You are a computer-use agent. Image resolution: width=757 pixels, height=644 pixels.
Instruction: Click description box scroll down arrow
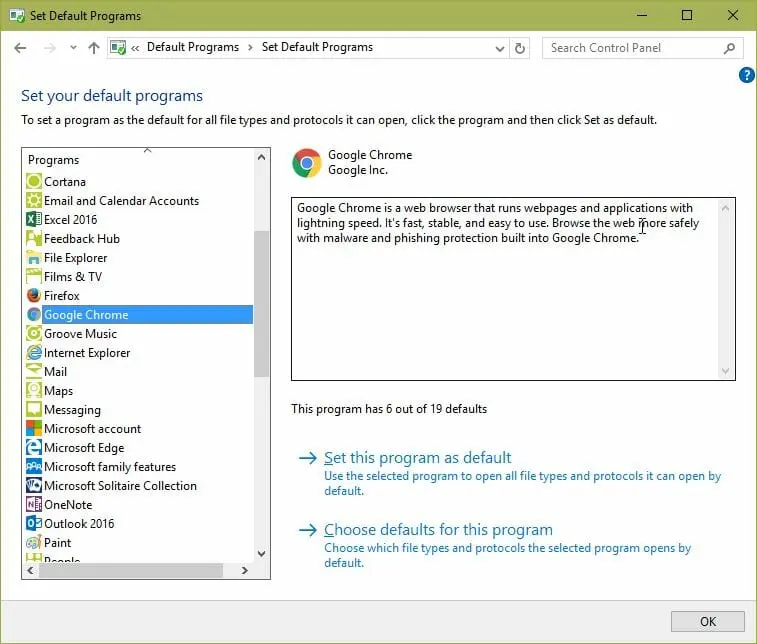point(725,371)
